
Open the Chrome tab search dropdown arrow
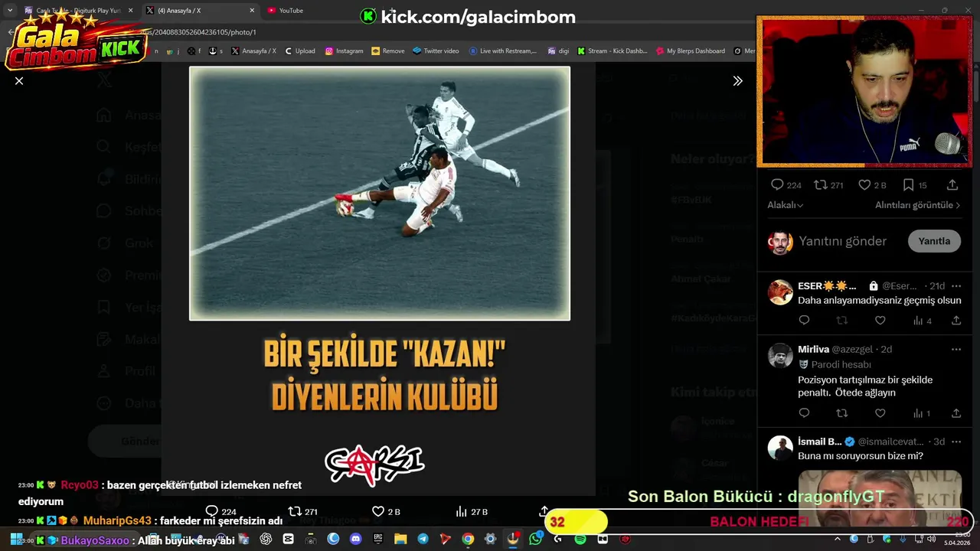[x=10, y=11]
